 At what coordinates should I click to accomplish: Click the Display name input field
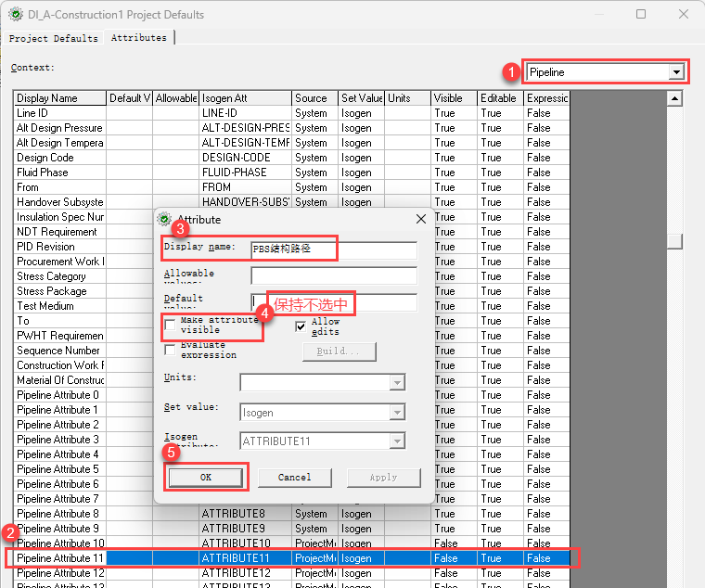pos(333,249)
